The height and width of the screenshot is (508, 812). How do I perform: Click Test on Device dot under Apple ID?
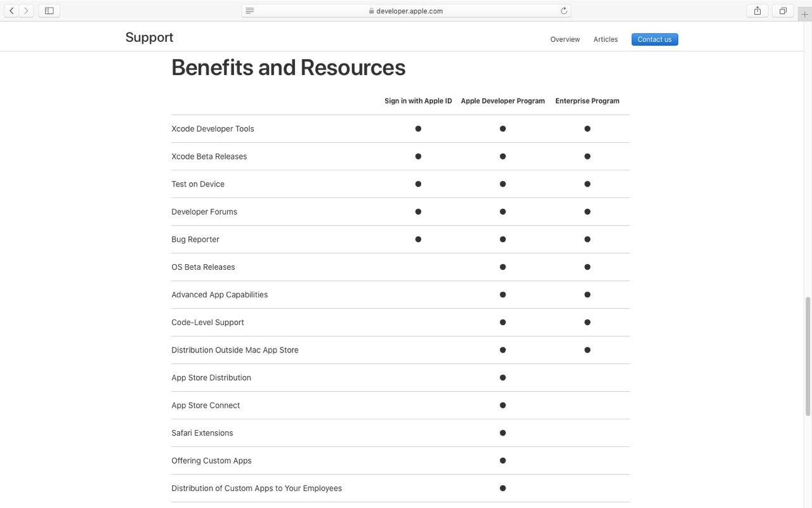418,184
